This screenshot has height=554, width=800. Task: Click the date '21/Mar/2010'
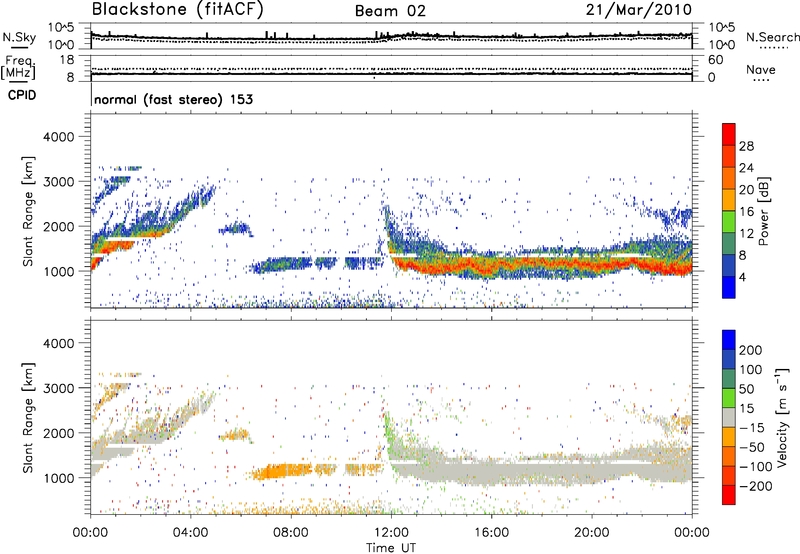(639, 10)
